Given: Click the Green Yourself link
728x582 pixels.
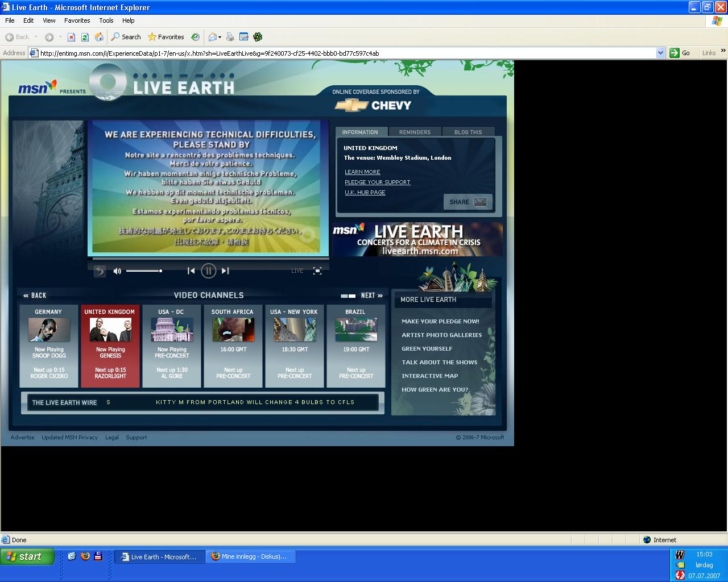Looking at the screenshot, I should (427, 348).
